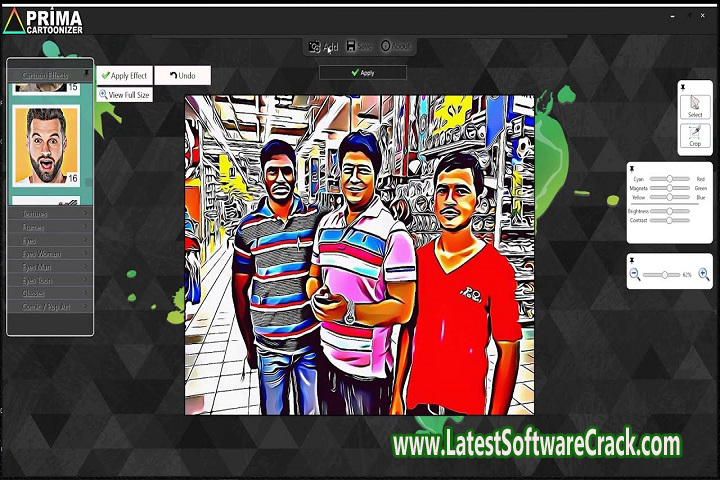Viewport: 720px width, 480px height.
Task: Expand the Glasses category
Action: tap(50, 293)
